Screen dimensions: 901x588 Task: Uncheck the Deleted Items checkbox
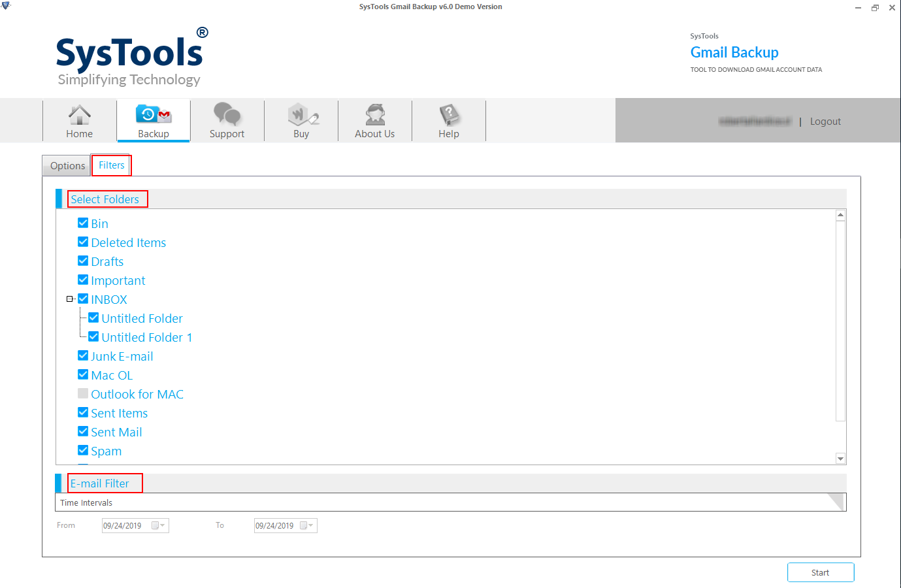point(83,242)
